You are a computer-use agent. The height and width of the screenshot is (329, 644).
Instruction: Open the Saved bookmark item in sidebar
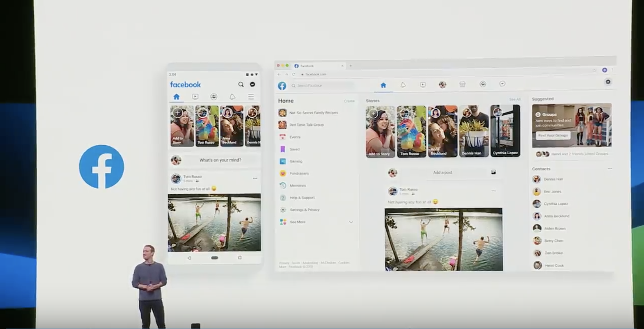coord(295,149)
